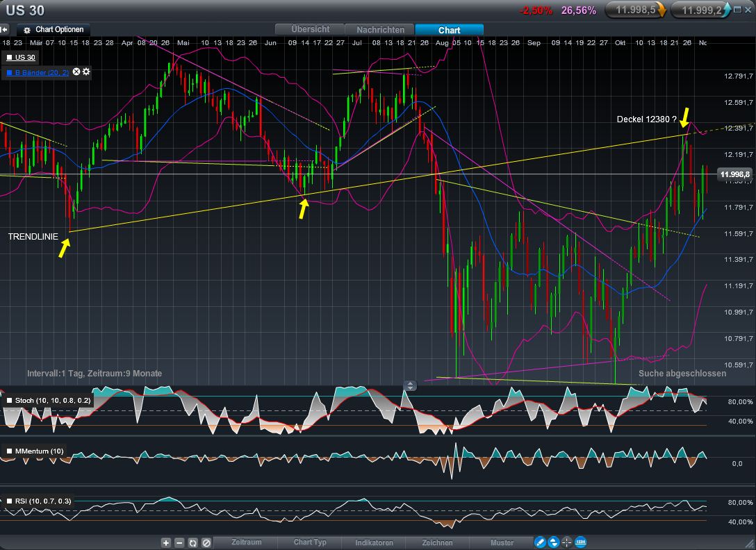Select the blue pencil drawing tool icon

(540, 543)
